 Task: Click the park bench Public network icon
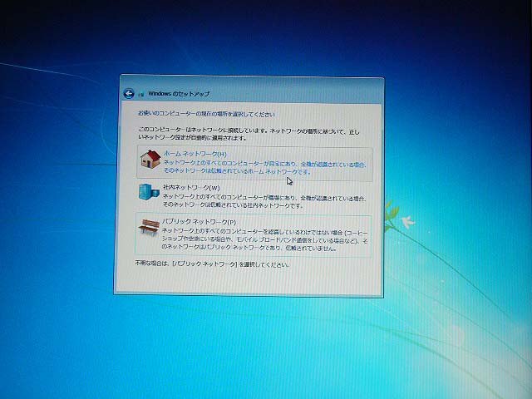[x=148, y=227]
